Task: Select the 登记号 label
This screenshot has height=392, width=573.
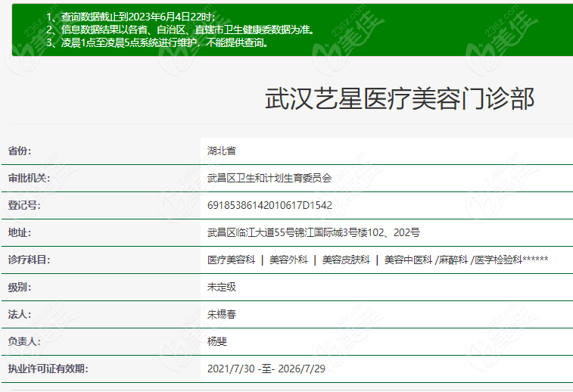Action: pos(24,205)
